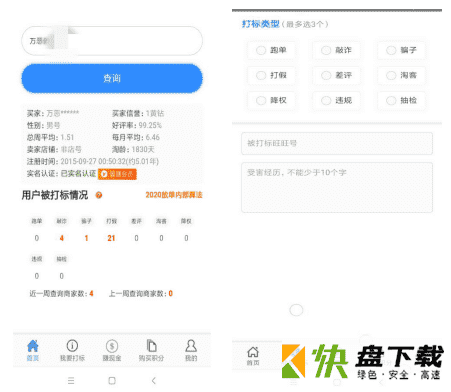
Task: Tap the 敲诈 count value 4
Action: [62, 238]
